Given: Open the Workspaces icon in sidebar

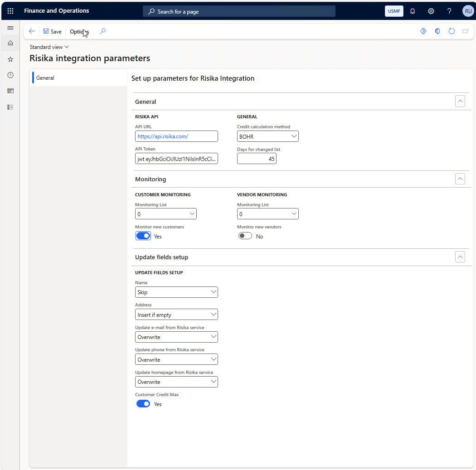Looking at the screenshot, I should (10, 91).
